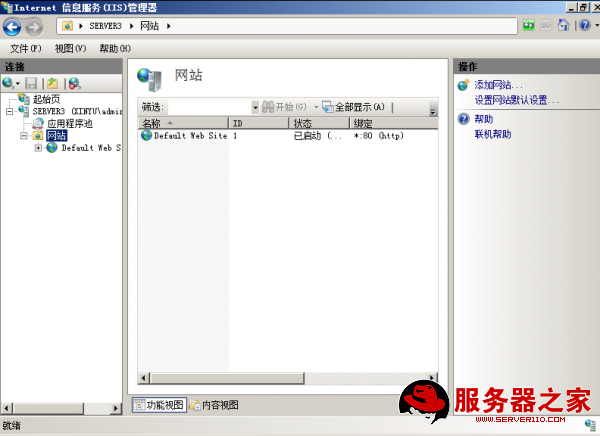Open the 文件(F) menu
Image resolution: width=600 pixels, height=436 pixels.
click(26, 49)
